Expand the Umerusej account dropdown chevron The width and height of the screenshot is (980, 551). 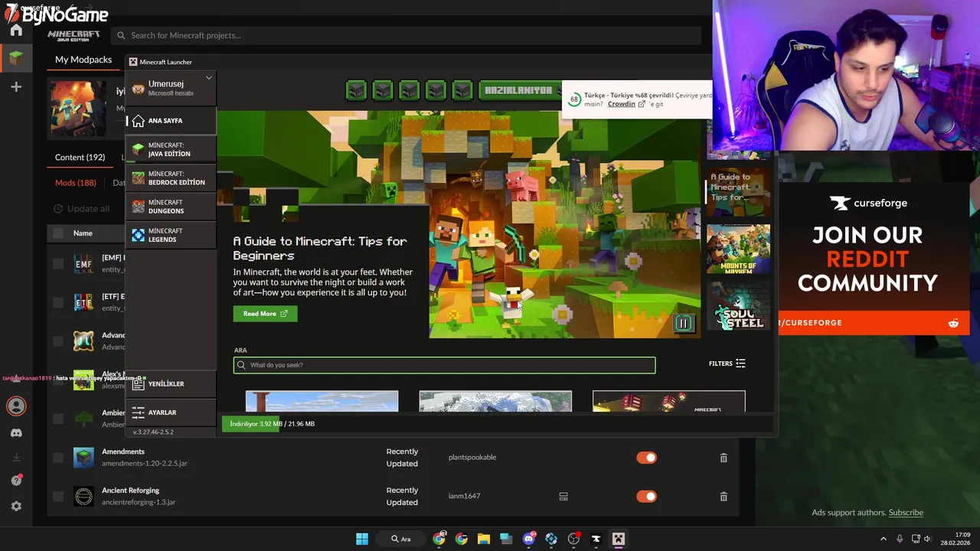coord(208,78)
